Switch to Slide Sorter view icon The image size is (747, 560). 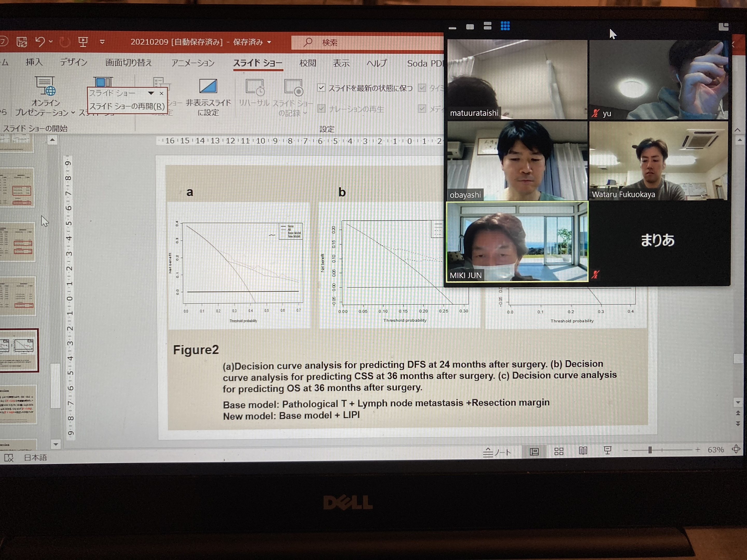[559, 451]
